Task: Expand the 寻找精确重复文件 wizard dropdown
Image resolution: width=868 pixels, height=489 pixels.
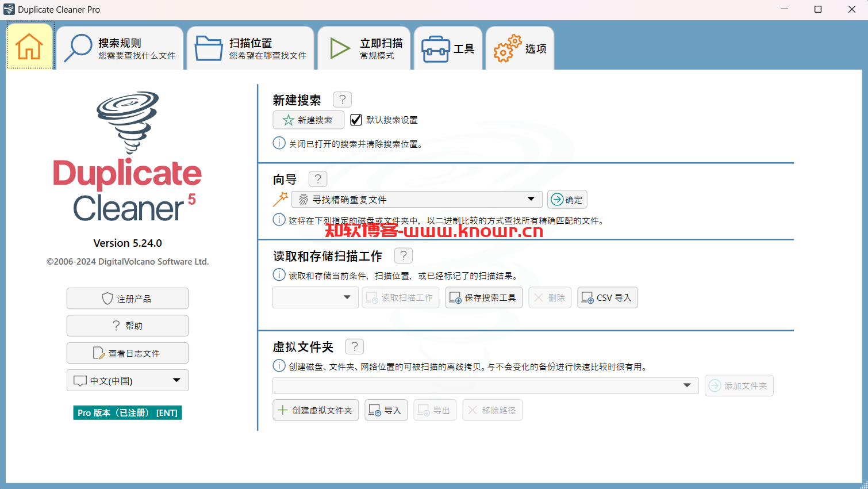Action: [417, 199]
